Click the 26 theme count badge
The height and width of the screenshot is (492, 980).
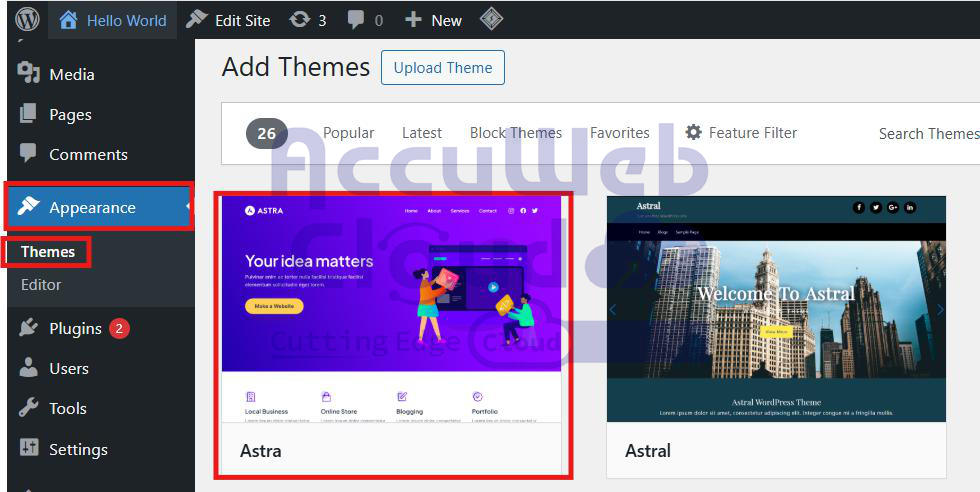coord(266,133)
